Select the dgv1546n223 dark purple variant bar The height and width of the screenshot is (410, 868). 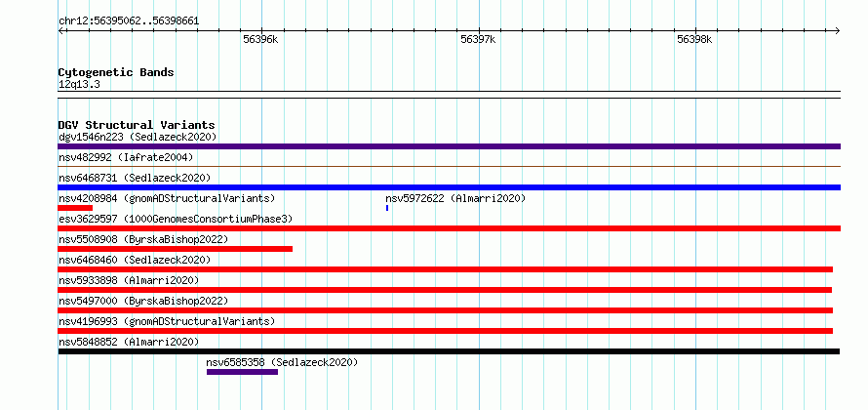coord(449,146)
